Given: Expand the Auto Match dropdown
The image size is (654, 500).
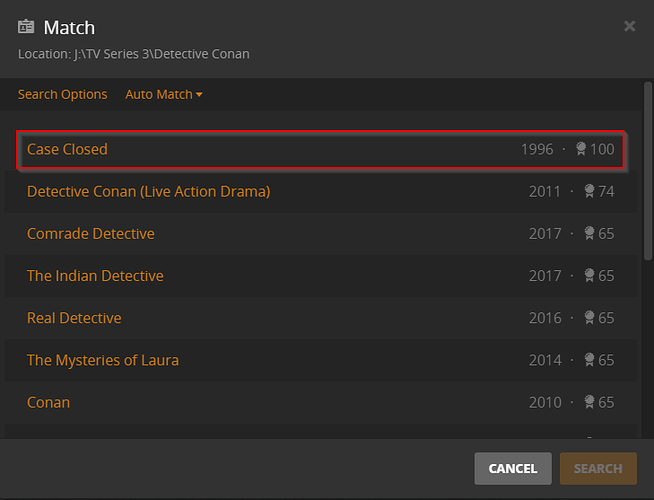Looking at the screenshot, I should tap(164, 94).
